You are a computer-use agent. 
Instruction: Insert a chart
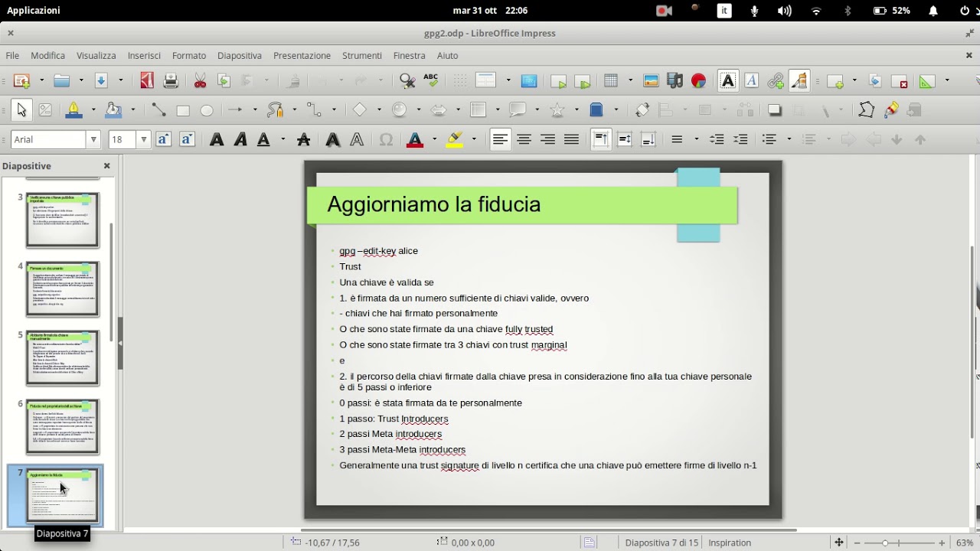click(x=698, y=80)
